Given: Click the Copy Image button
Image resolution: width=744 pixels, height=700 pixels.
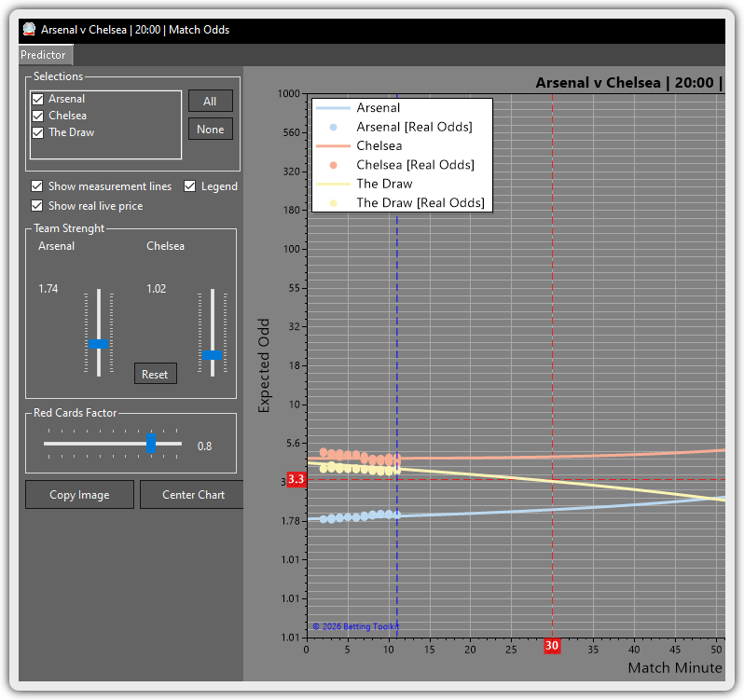Looking at the screenshot, I should pos(79,495).
